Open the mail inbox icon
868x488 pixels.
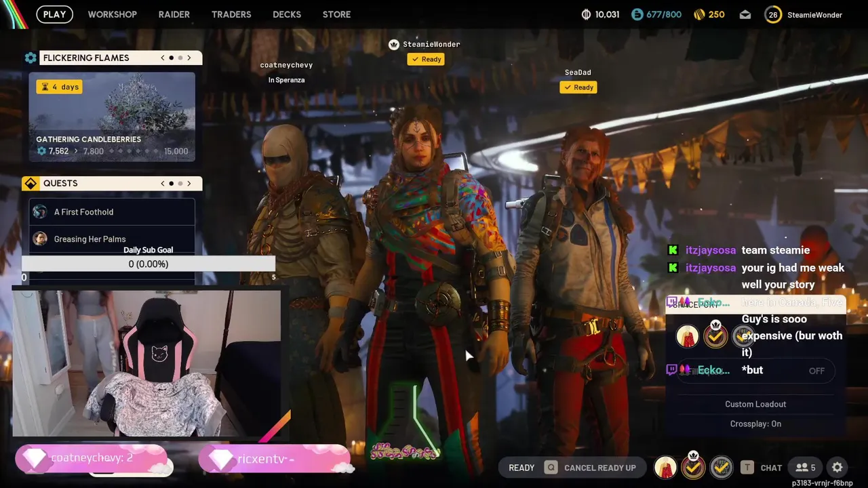click(x=745, y=14)
